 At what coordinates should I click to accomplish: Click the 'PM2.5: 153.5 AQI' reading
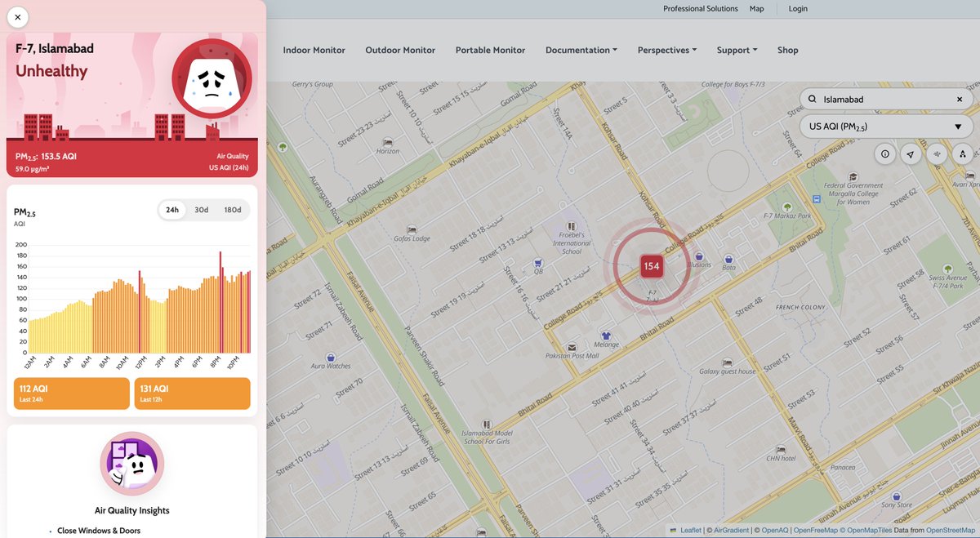(44, 156)
